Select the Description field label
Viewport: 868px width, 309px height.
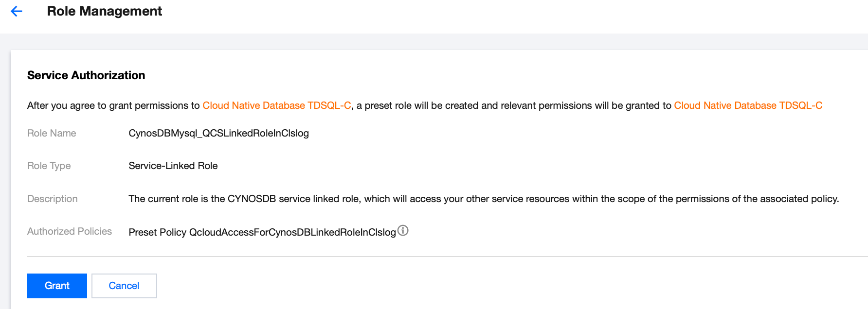[52, 199]
